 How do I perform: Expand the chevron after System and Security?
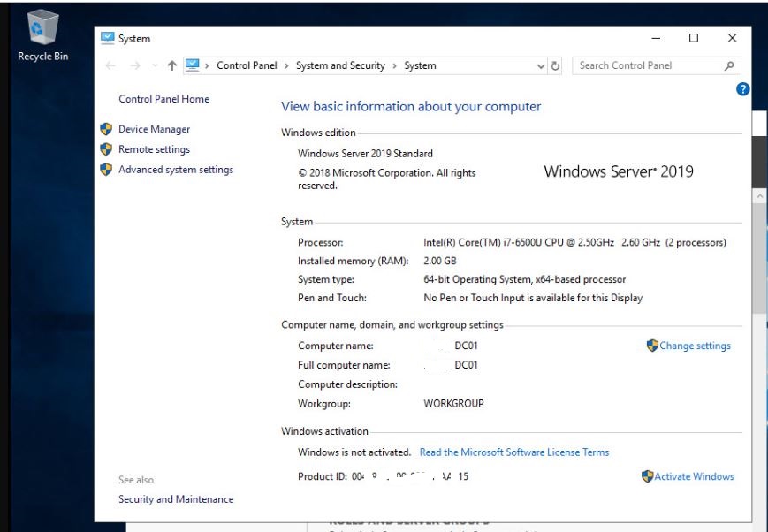[394, 65]
